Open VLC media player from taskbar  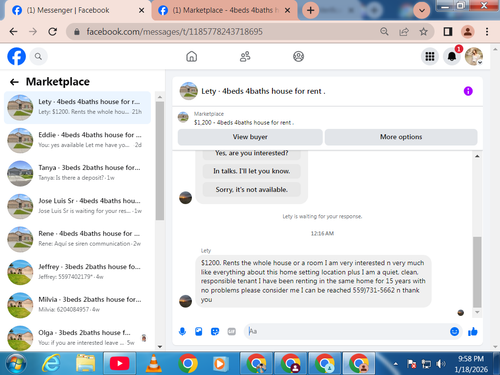click(x=153, y=363)
